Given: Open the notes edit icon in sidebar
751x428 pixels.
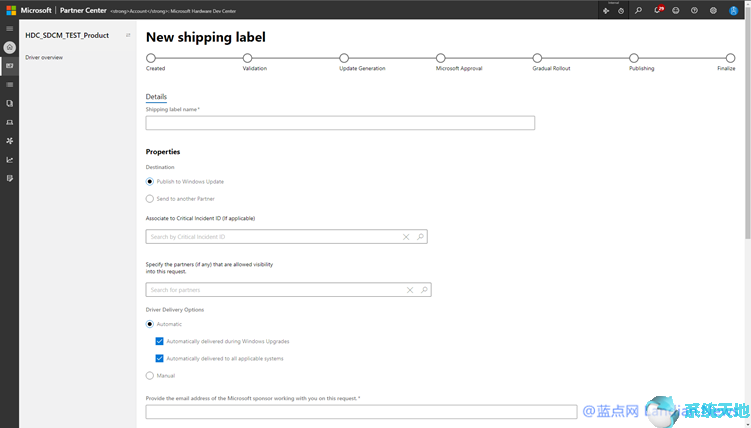Looking at the screenshot, I should [10, 178].
